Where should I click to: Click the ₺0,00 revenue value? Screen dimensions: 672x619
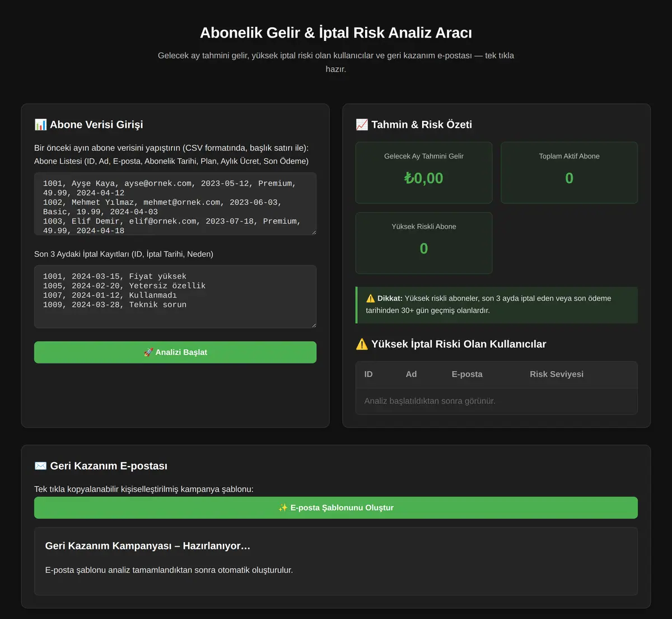(424, 178)
